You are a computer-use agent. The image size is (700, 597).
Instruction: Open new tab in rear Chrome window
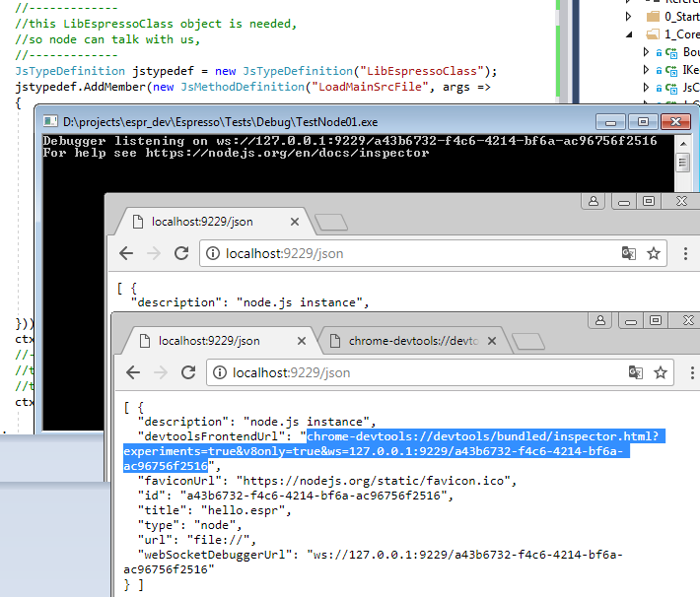pyautogui.click(x=331, y=223)
